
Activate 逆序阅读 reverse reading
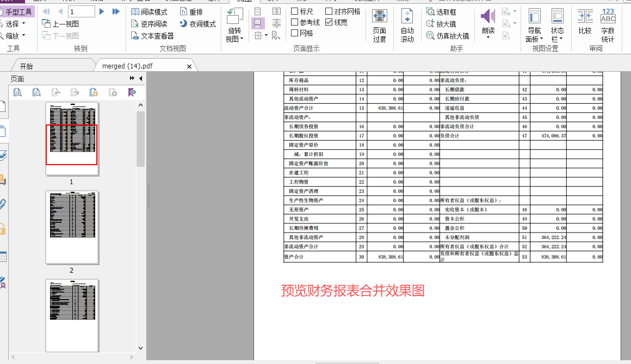(149, 24)
